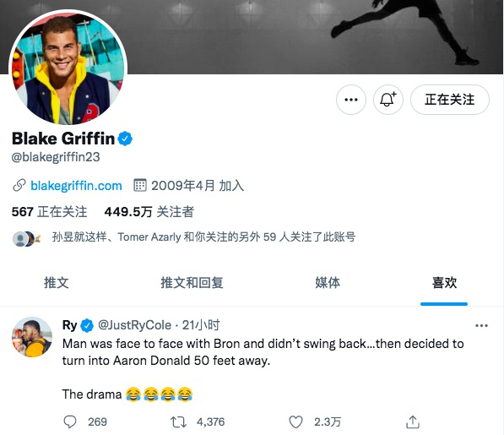This screenshot has height=435, width=504.
Task: Click the blue verified badge beside Blake Griffin
Action: point(125,139)
